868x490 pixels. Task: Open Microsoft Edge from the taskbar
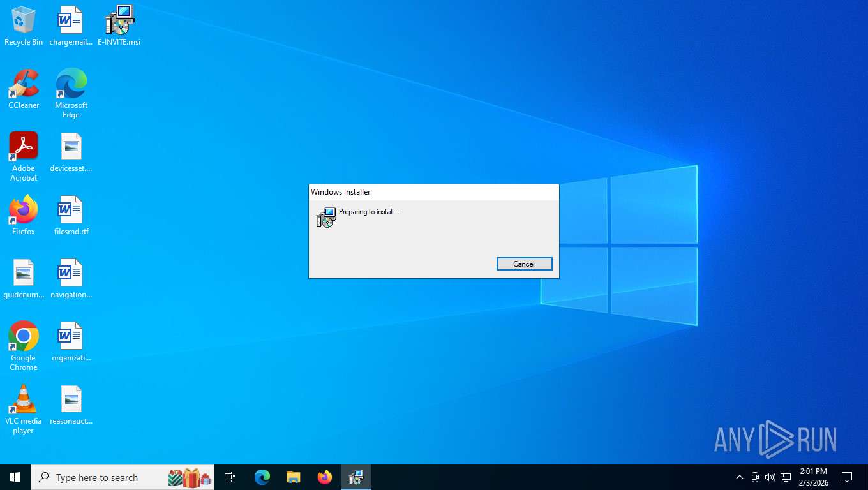tap(262, 477)
